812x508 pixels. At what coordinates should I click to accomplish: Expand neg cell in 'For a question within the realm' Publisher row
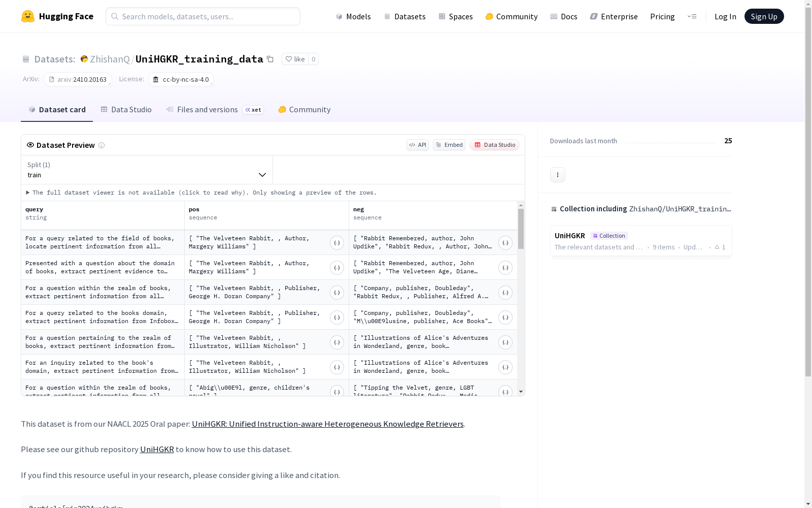pos(505,293)
